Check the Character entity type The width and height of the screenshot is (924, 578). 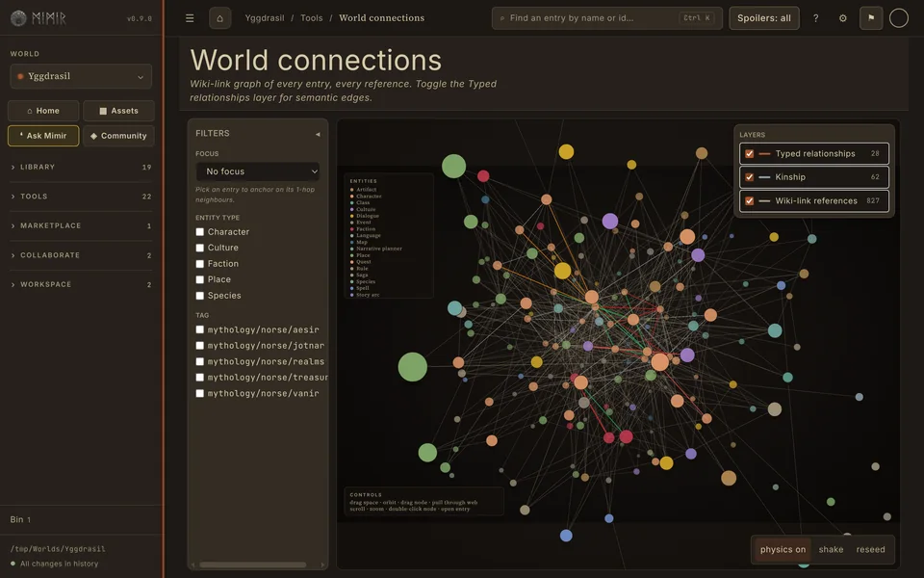[x=200, y=232]
